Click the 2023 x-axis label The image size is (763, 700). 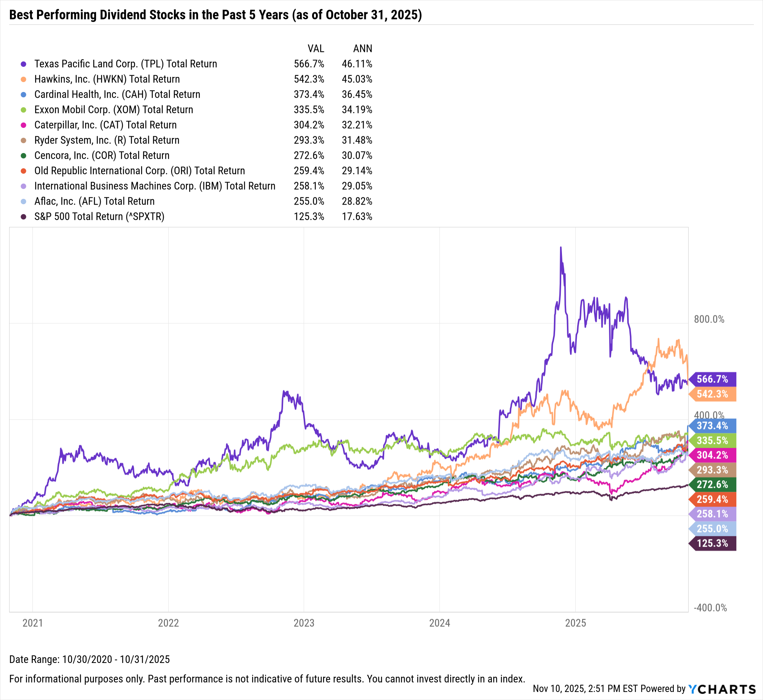coord(304,623)
